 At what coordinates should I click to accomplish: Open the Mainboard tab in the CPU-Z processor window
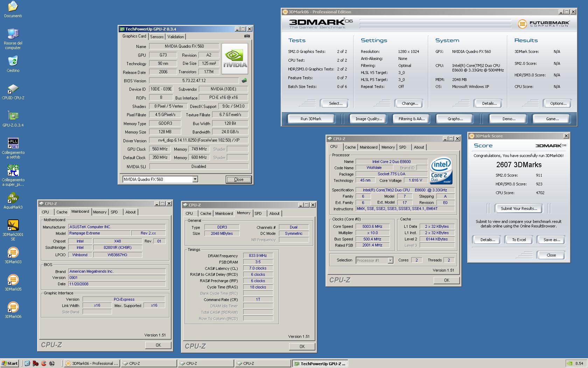[369, 147]
